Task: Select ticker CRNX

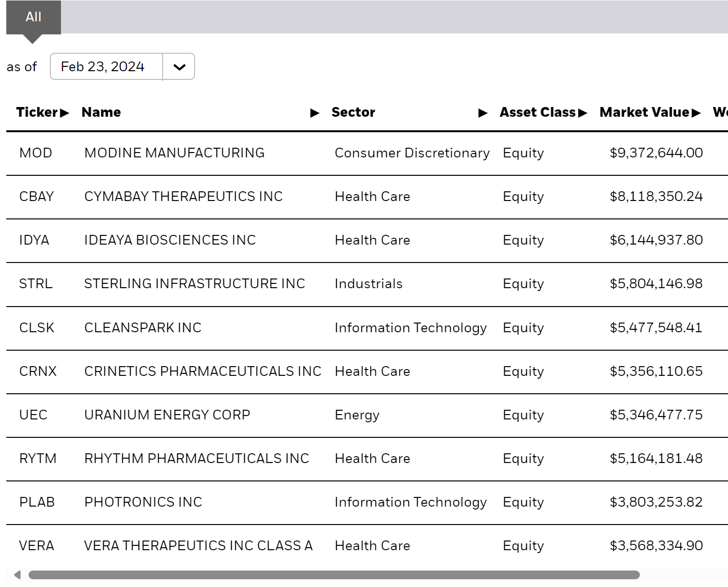Action: (x=38, y=371)
